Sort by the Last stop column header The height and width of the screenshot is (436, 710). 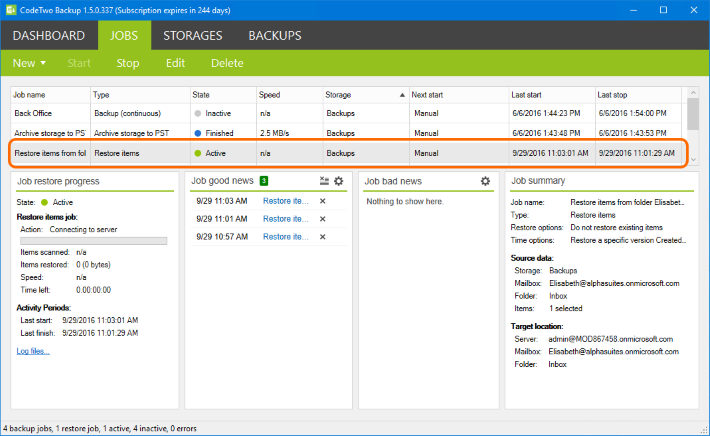(x=638, y=95)
